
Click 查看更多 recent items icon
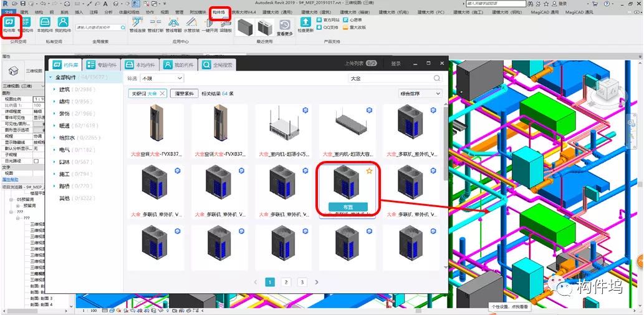pyautogui.click(x=285, y=27)
